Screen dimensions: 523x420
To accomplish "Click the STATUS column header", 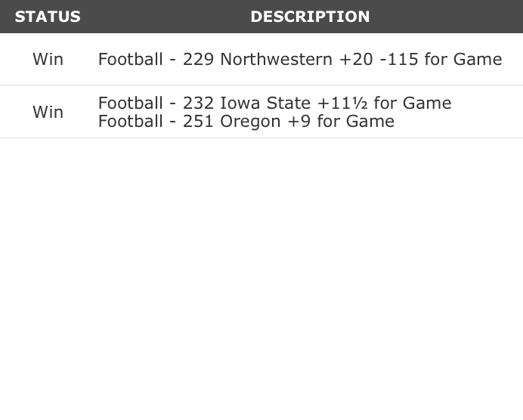I will coord(48,17).
